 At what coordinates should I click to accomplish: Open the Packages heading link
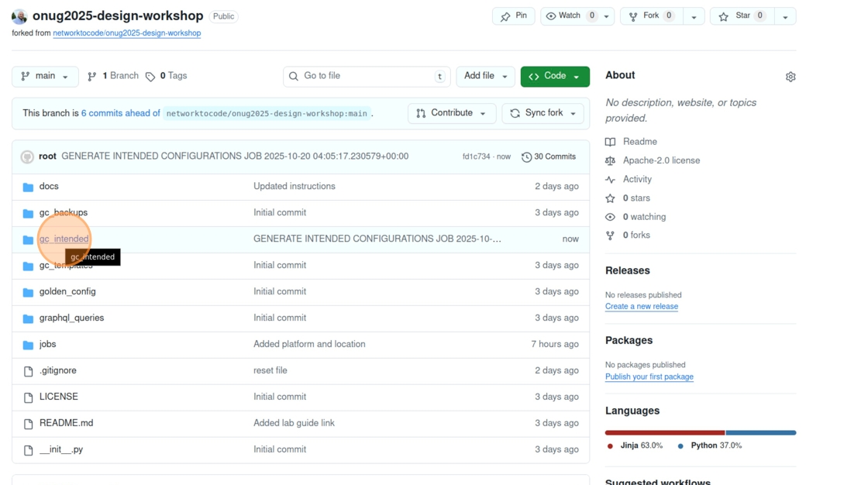(x=629, y=340)
